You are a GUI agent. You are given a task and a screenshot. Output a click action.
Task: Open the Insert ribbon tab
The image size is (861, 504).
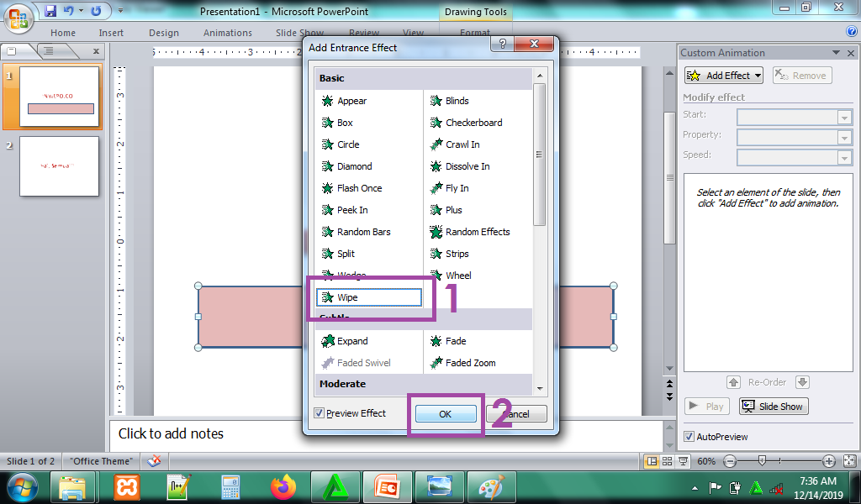click(111, 33)
